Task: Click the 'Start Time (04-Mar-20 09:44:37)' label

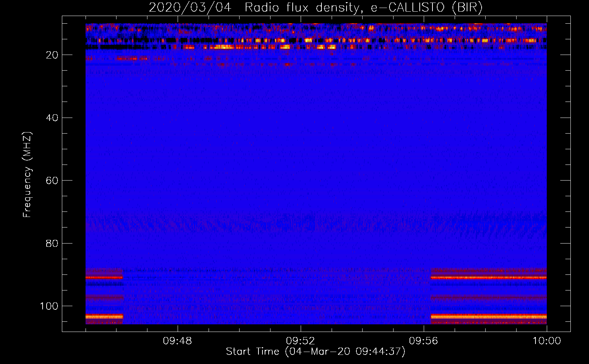Action: coord(316,352)
